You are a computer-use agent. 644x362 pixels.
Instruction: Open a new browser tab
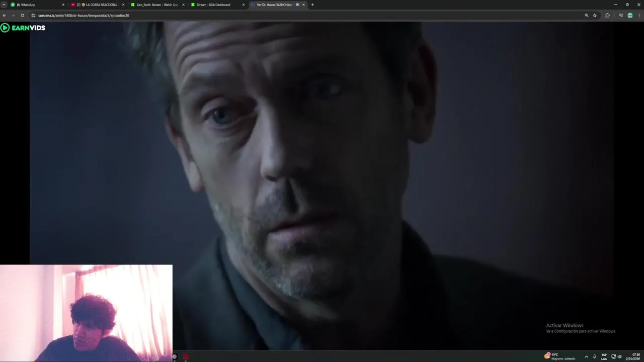pos(312,5)
